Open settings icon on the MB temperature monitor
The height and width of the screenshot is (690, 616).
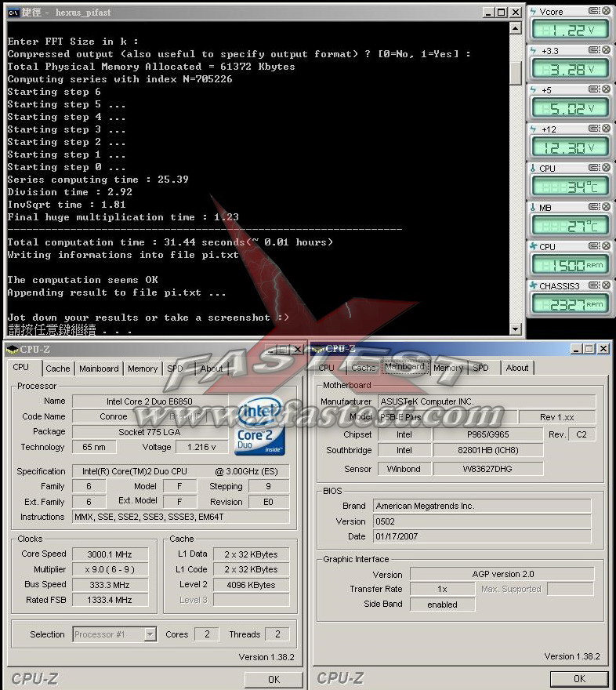[594, 207]
